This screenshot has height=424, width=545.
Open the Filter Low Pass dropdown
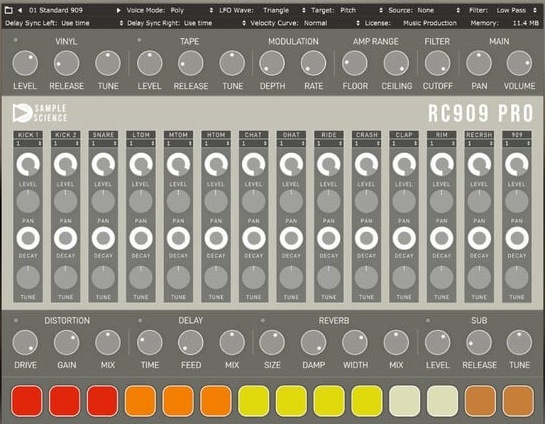(516, 10)
